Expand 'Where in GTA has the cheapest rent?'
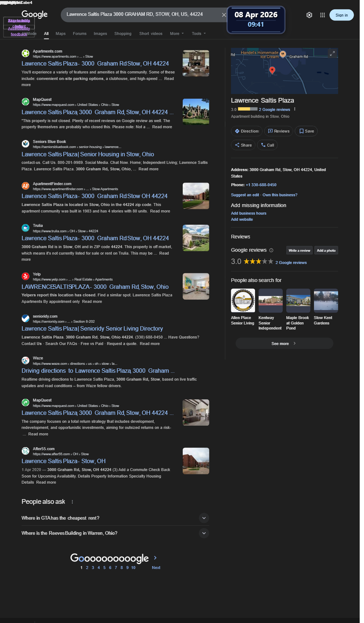364x623 pixels. pos(115,518)
